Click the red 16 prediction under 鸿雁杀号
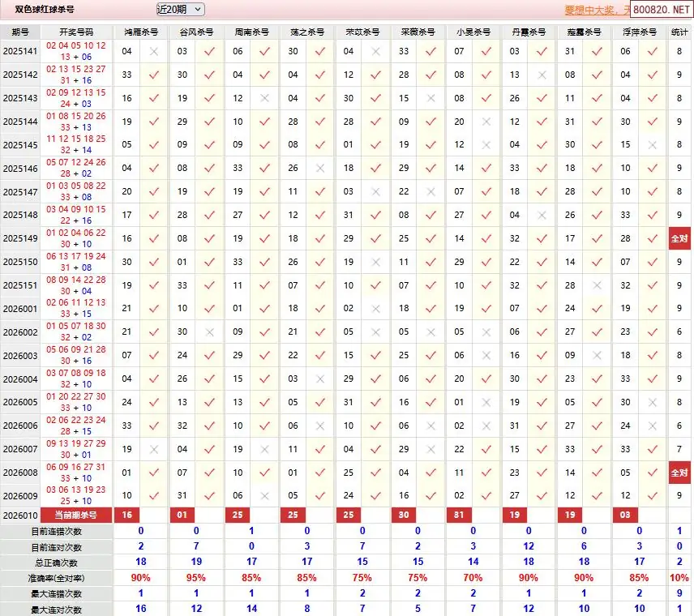Screen dimensions: 694x616 (126, 515)
